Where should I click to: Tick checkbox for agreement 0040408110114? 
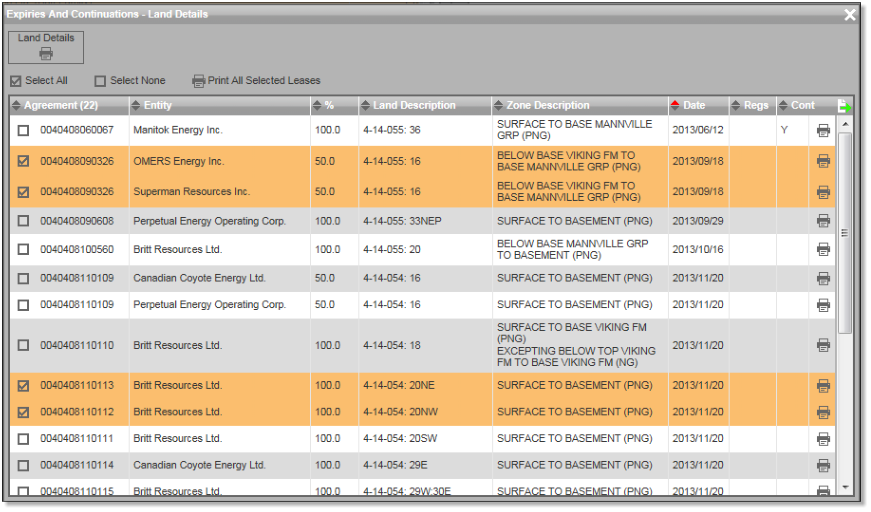pyautogui.click(x=23, y=465)
